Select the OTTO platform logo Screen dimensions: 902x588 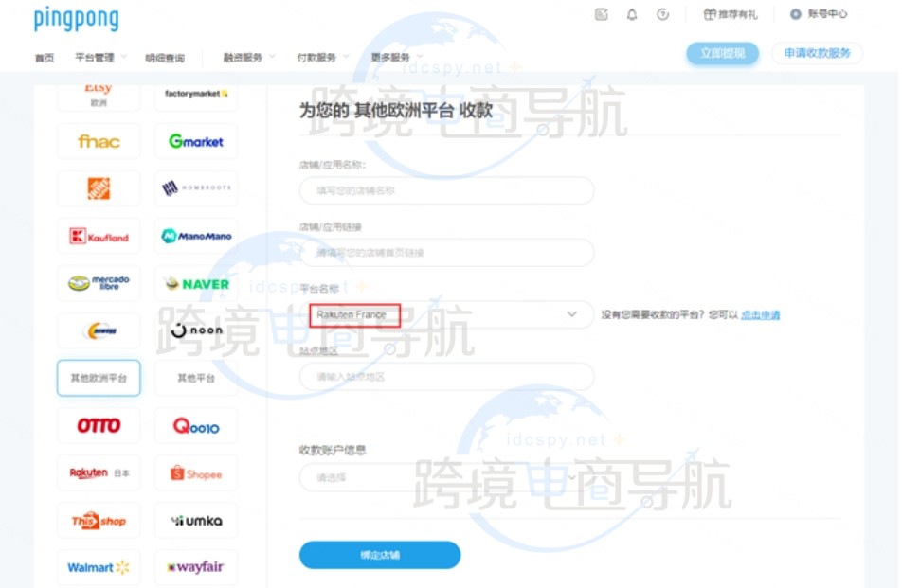coord(99,426)
